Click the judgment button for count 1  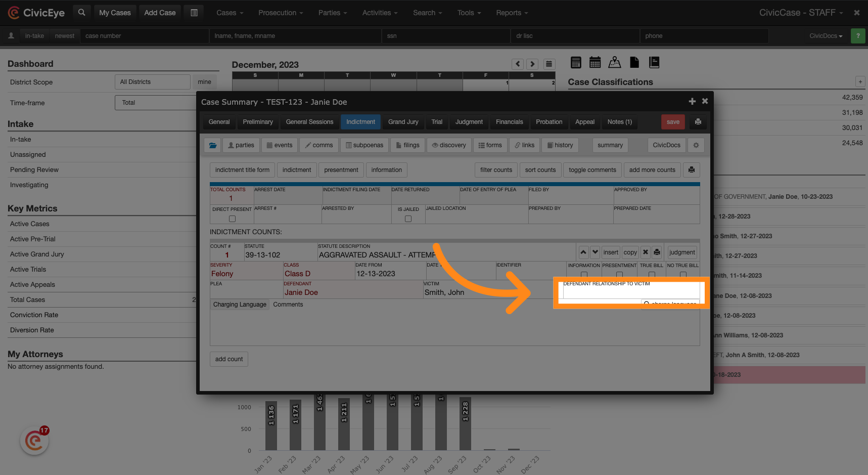[682, 252]
